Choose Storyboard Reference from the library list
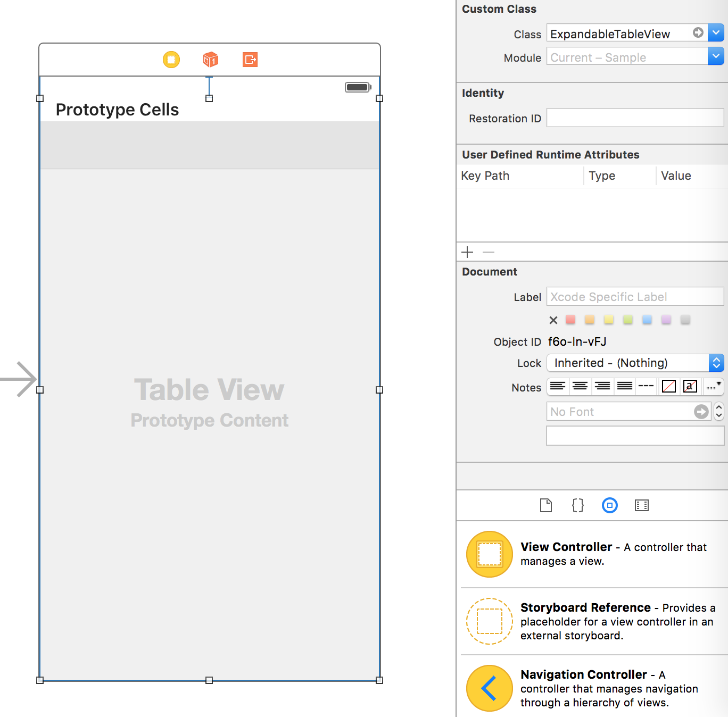The width and height of the screenshot is (728, 717). point(585,621)
